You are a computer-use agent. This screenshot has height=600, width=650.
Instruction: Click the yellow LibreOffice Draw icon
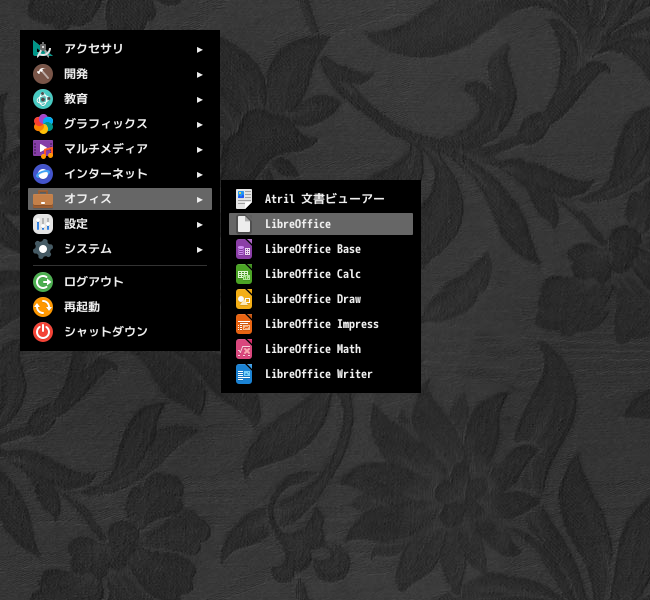pos(244,299)
